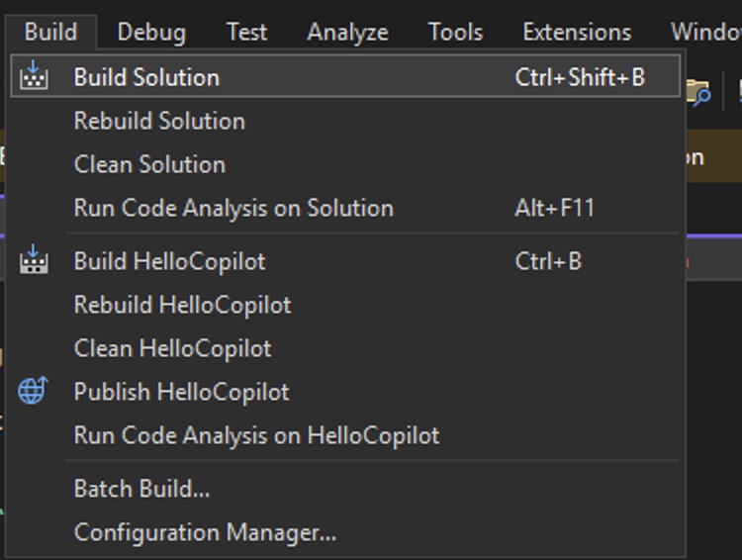742x560 pixels.
Task: Click the globe icon for Publish HelloCopilot
Action: pos(33,391)
